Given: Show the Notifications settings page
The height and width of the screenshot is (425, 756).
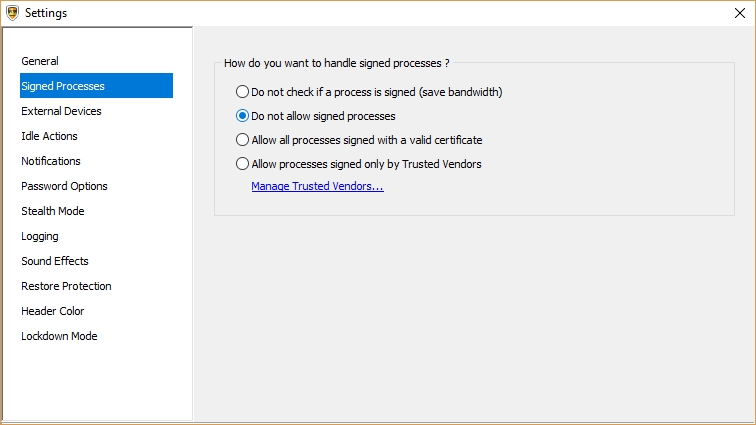Looking at the screenshot, I should 51,161.
